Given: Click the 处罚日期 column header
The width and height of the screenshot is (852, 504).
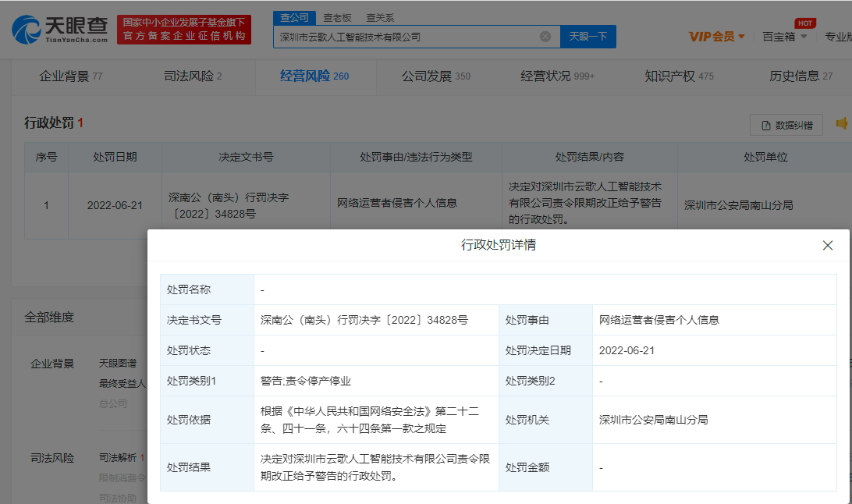Looking at the screenshot, I should coord(115,158).
